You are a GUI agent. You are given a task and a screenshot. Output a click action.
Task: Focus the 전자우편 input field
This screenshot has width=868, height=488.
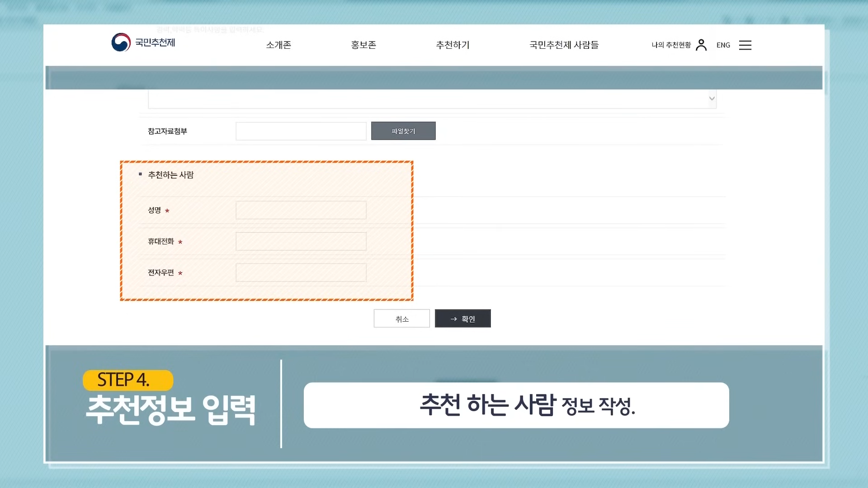pos(301,272)
